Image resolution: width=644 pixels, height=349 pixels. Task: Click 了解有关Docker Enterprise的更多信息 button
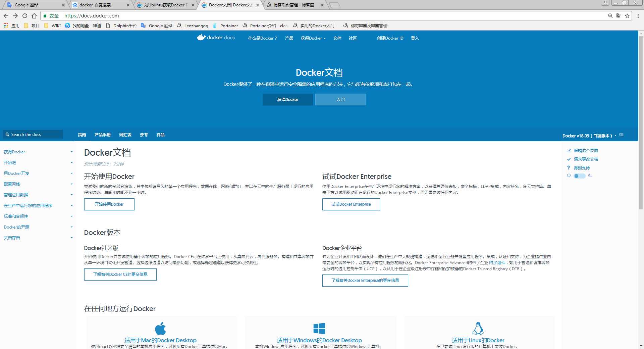365,281
